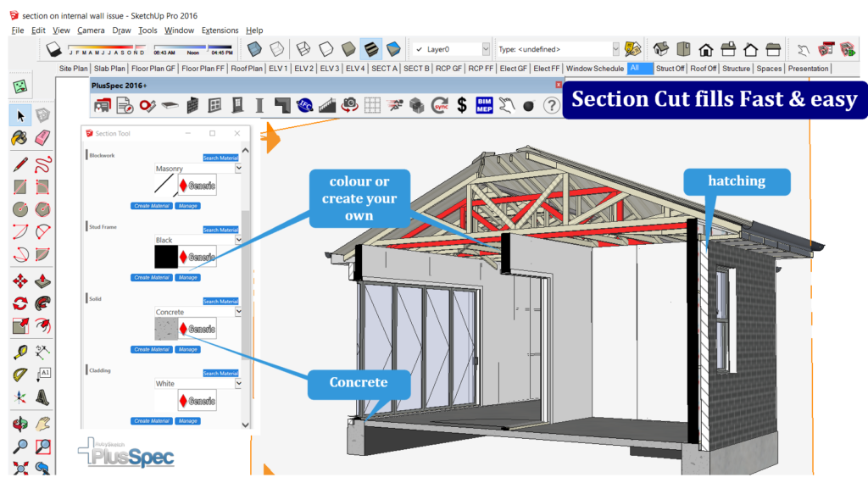Select the Protractor tool
The width and height of the screenshot is (868, 483).
[x=20, y=375]
